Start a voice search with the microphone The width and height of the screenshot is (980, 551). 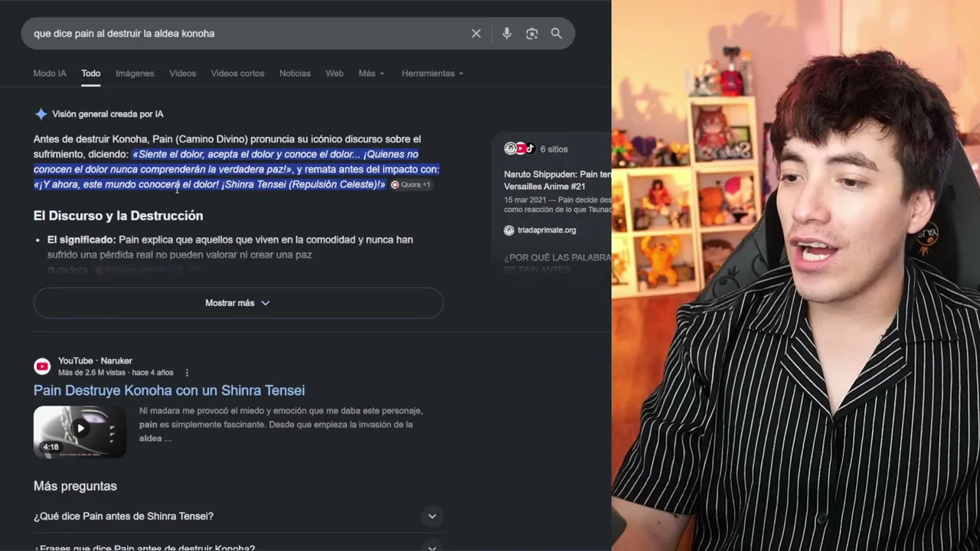point(507,34)
